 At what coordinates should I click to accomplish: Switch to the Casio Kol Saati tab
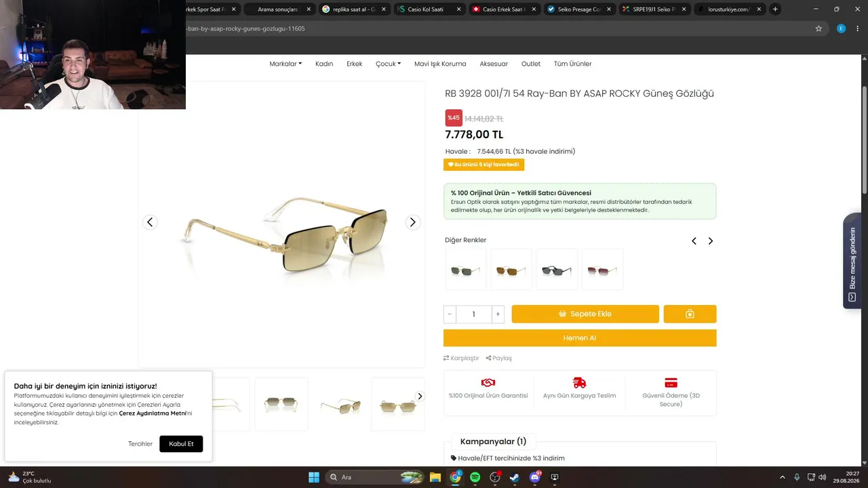429,9
